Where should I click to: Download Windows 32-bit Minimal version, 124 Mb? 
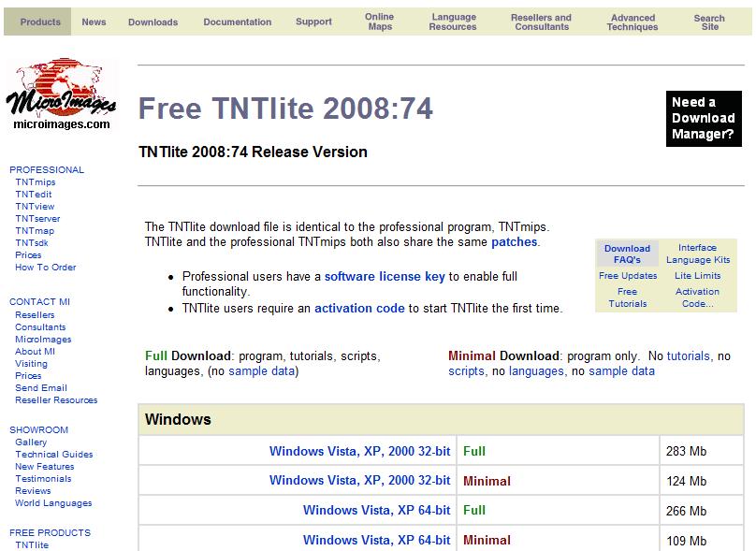359,481
